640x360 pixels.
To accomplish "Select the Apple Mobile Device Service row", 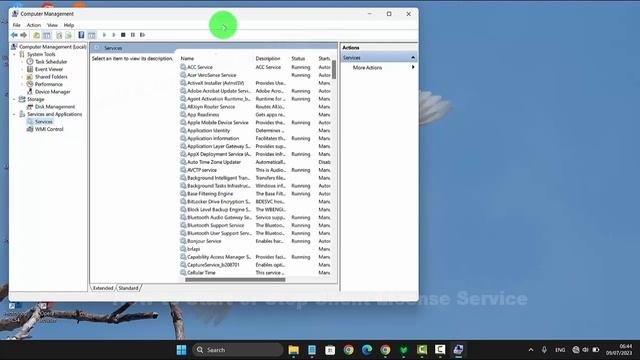I will pyautogui.click(x=255, y=123).
